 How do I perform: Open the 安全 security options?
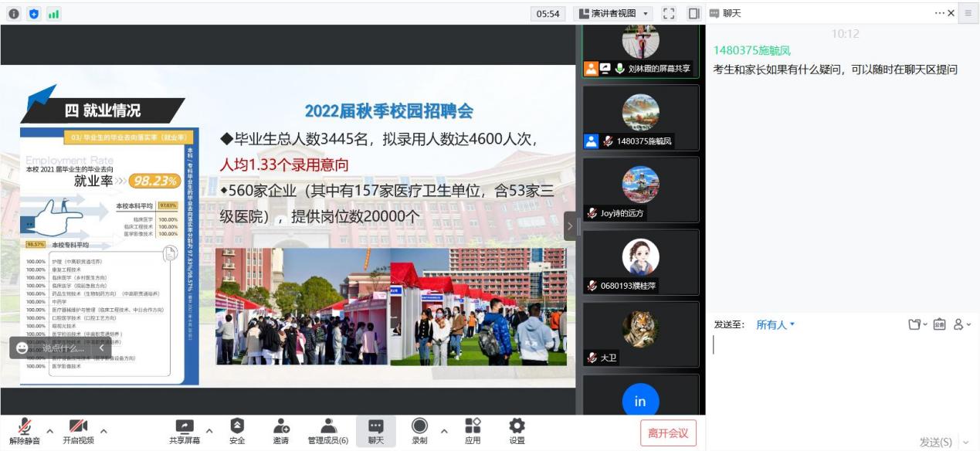237,431
